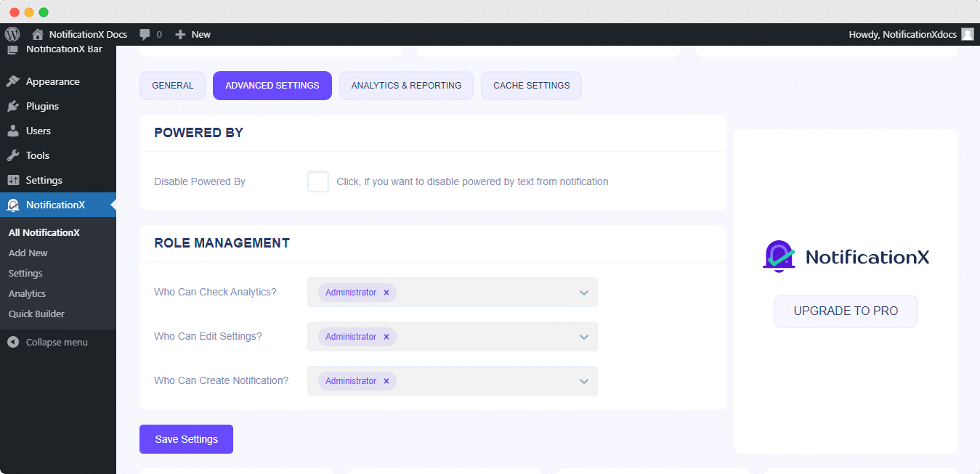
Task: Open the Settings item above NotificationX
Action: 58,180
